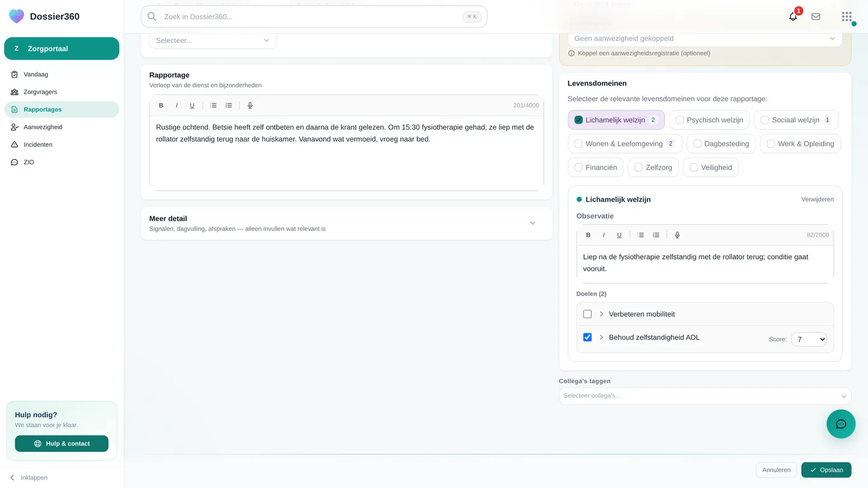Image resolution: width=868 pixels, height=488 pixels.
Task: Insert numbered list in Observatie editor
Action: coord(656,235)
